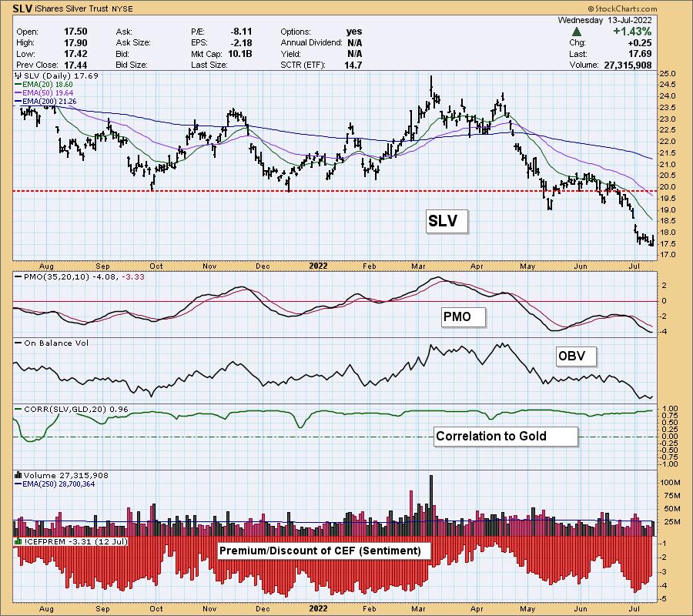Click the On Balance Vol legend
The height and width of the screenshot is (616, 693).
coord(52,343)
